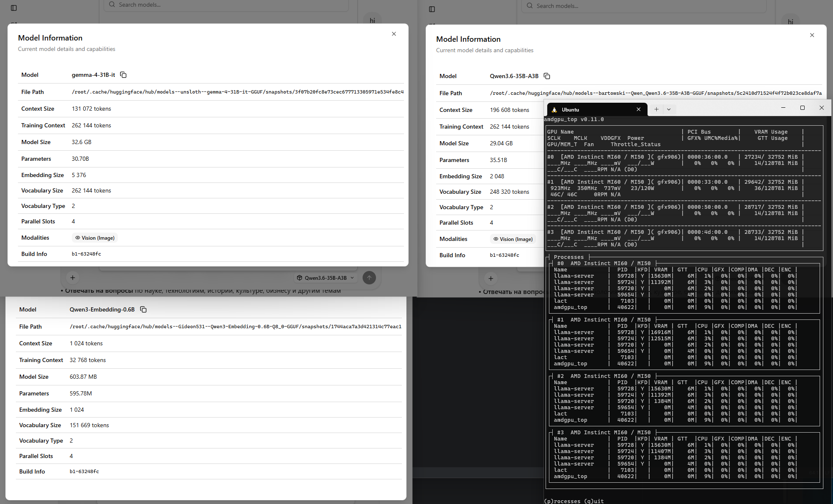
Task: Open the terminal tab dropdown menu
Action: pyautogui.click(x=669, y=109)
